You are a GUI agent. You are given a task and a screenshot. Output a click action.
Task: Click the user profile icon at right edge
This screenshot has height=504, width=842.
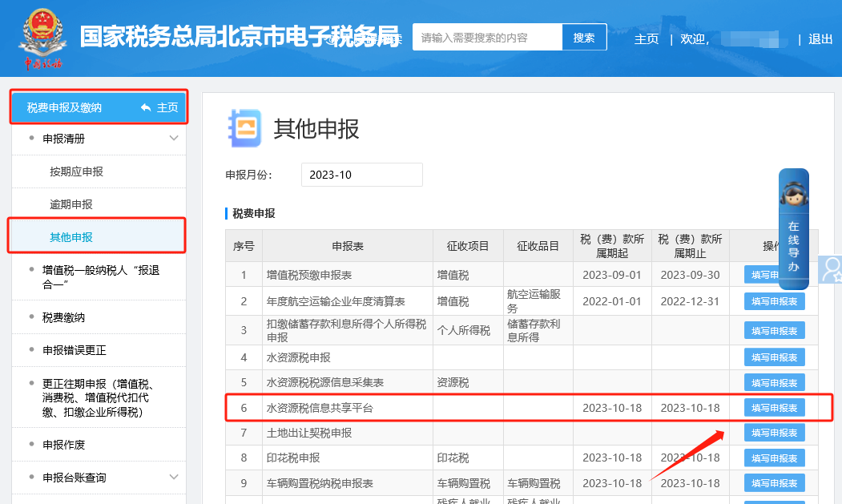pos(832,269)
